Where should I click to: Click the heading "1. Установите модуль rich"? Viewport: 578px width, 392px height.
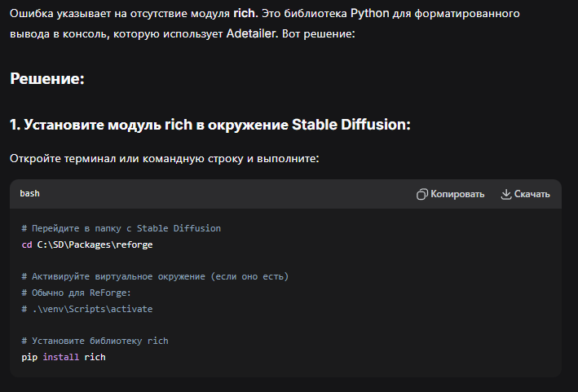coord(210,125)
